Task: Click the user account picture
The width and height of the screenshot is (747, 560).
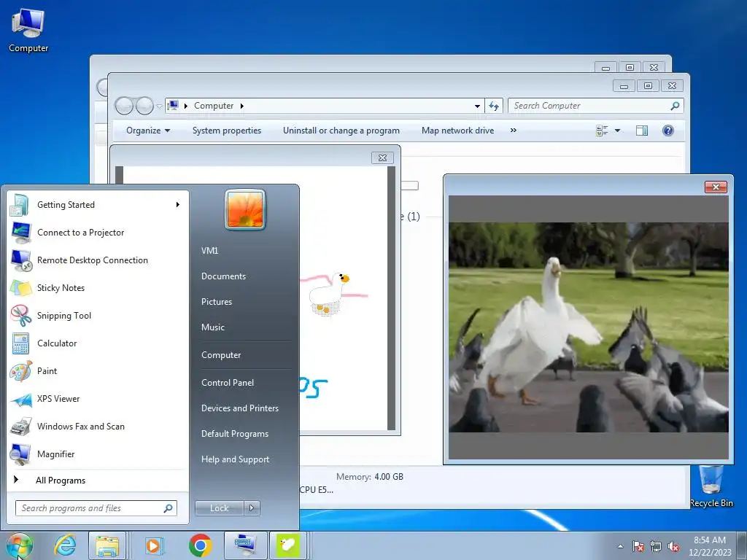Action: (x=245, y=209)
